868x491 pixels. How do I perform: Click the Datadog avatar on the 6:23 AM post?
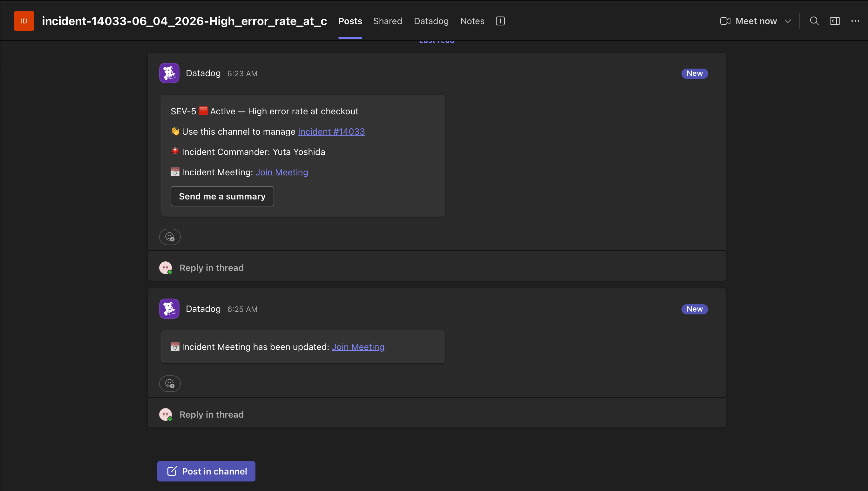(169, 73)
